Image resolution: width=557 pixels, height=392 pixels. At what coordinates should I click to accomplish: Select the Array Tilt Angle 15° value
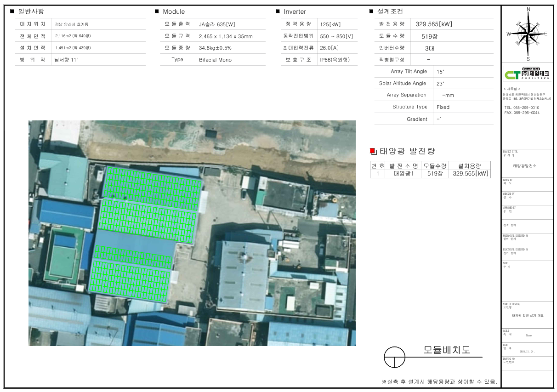pyautogui.click(x=440, y=72)
